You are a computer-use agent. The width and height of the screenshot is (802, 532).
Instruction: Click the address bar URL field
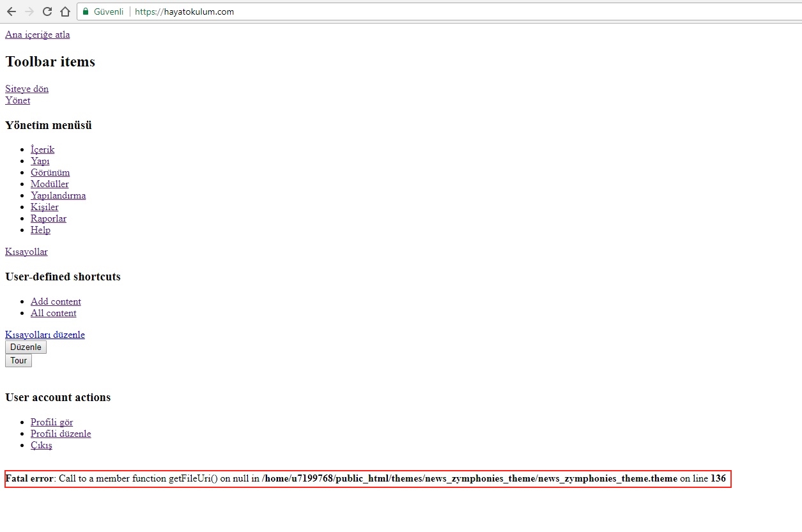click(x=383, y=11)
